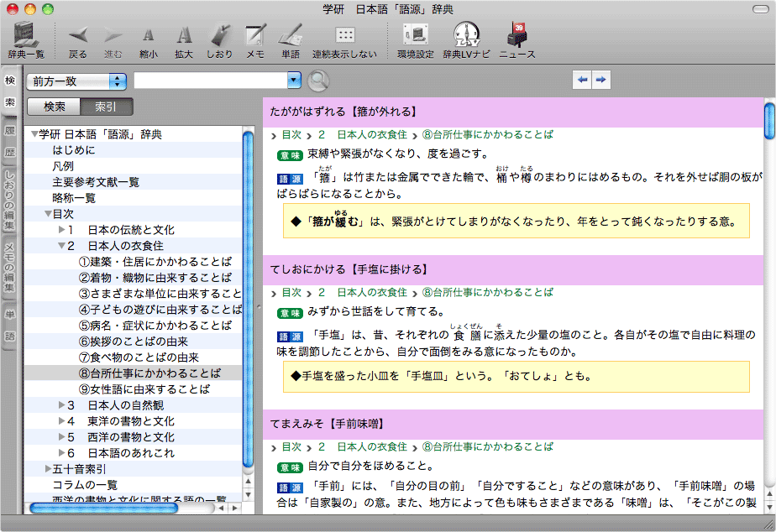Expand chapter 5 西洋の書物と文化
The height and width of the screenshot is (532, 776).
pyautogui.click(x=62, y=436)
